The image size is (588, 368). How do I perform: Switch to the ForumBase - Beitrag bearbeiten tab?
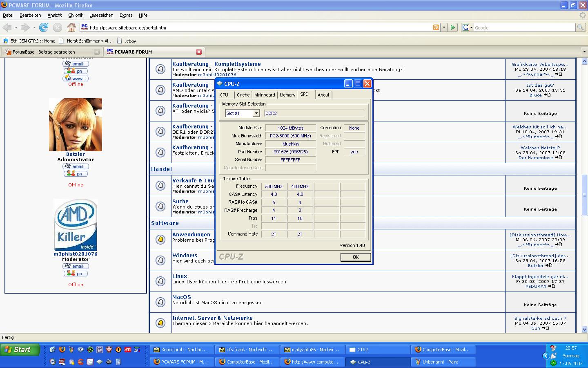tap(52, 52)
